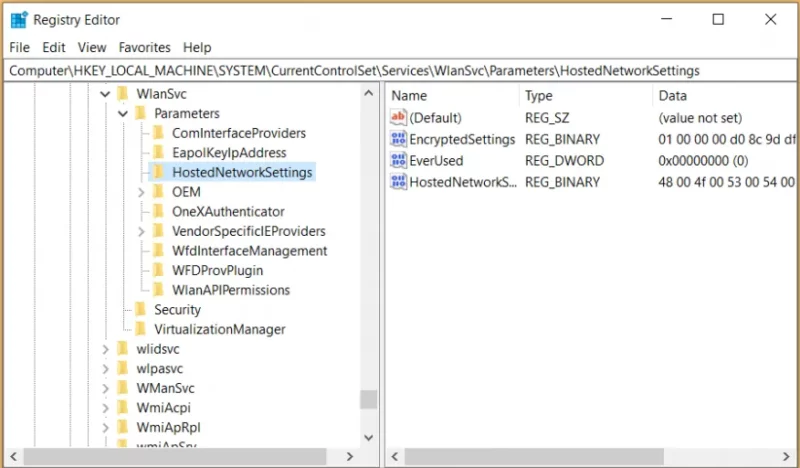Click the registry path address bar
This screenshot has width=800, height=468.
pyautogui.click(x=399, y=70)
